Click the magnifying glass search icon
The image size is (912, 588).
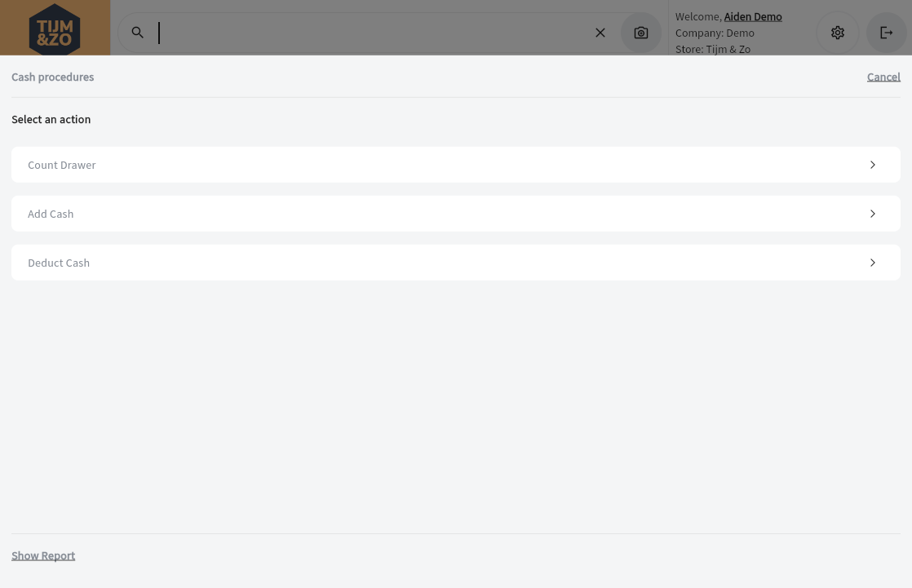(x=138, y=33)
